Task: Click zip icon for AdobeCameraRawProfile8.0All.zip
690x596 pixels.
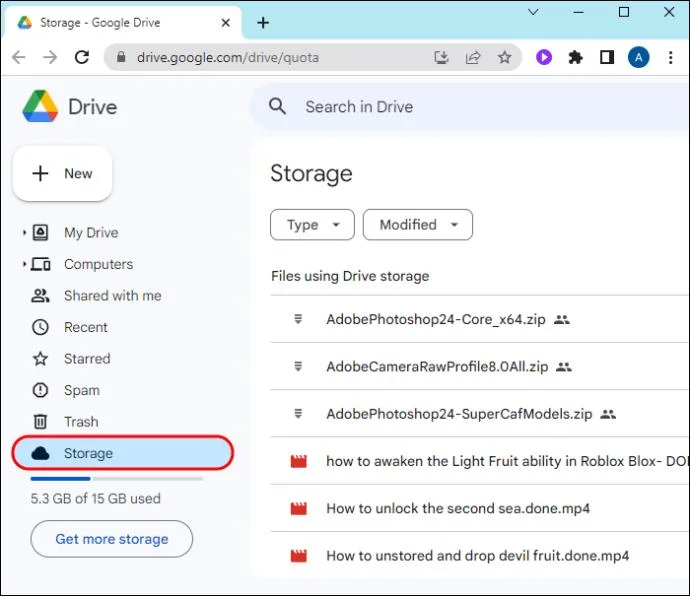Action: point(298,366)
